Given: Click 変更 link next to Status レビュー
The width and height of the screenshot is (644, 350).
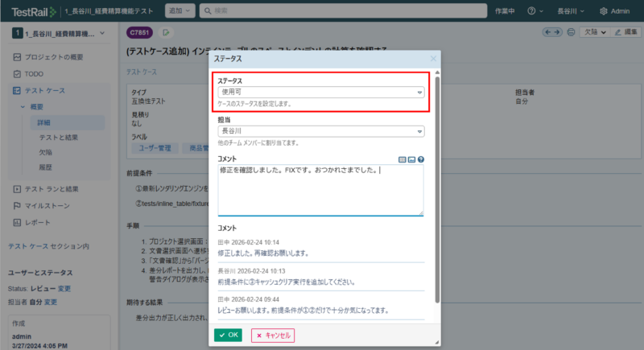Looking at the screenshot, I should [64, 289].
